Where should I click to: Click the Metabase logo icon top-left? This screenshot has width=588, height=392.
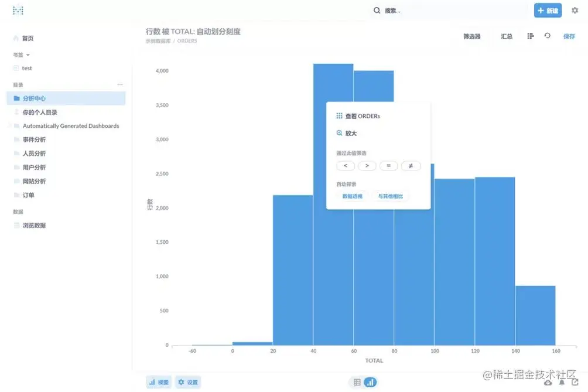(18, 10)
